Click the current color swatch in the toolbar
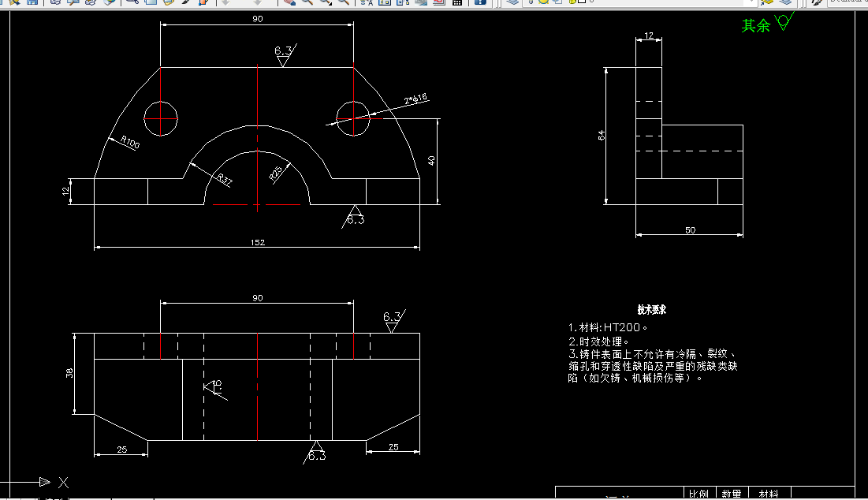The height and width of the screenshot is (500, 868). (582, 4)
